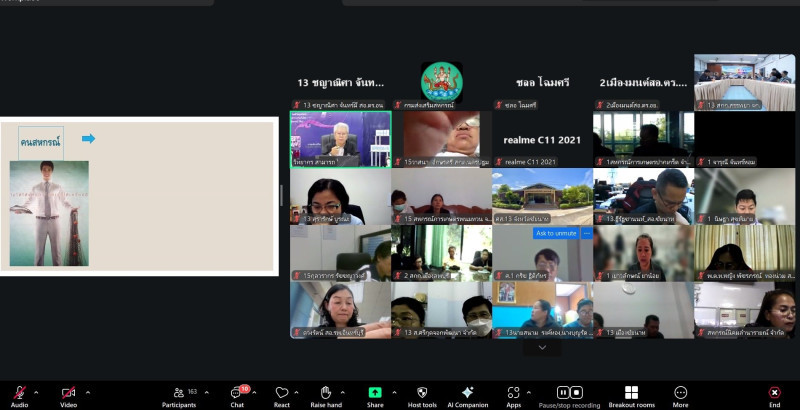Open Breakout rooms

pyautogui.click(x=631, y=393)
